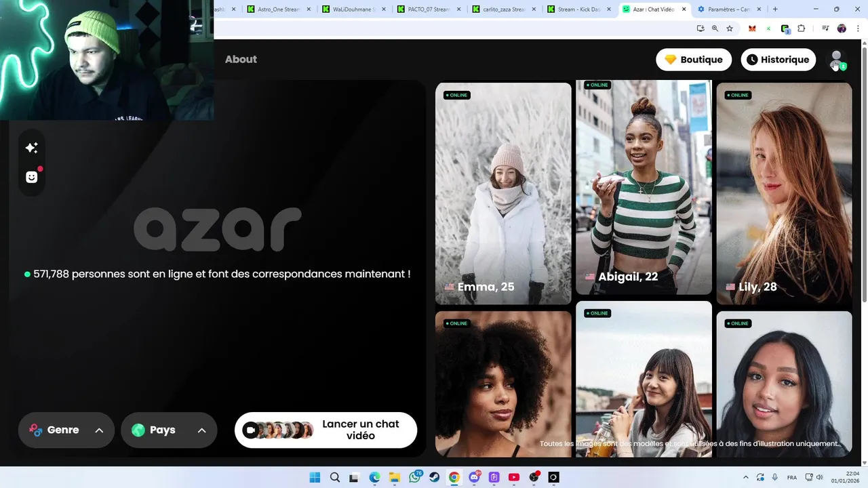The height and width of the screenshot is (488, 868).
Task: Click the install app icon in address bar
Action: click(701, 28)
